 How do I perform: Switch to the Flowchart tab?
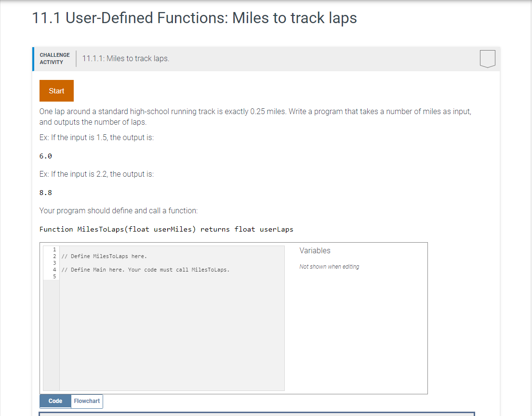pos(87,401)
